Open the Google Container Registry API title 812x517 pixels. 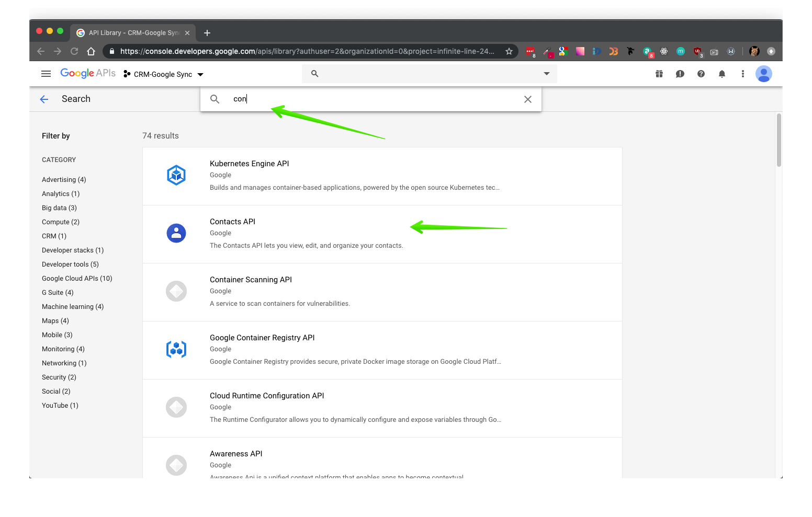click(x=262, y=338)
